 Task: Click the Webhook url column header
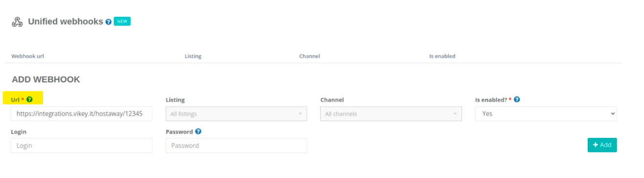tap(28, 56)
